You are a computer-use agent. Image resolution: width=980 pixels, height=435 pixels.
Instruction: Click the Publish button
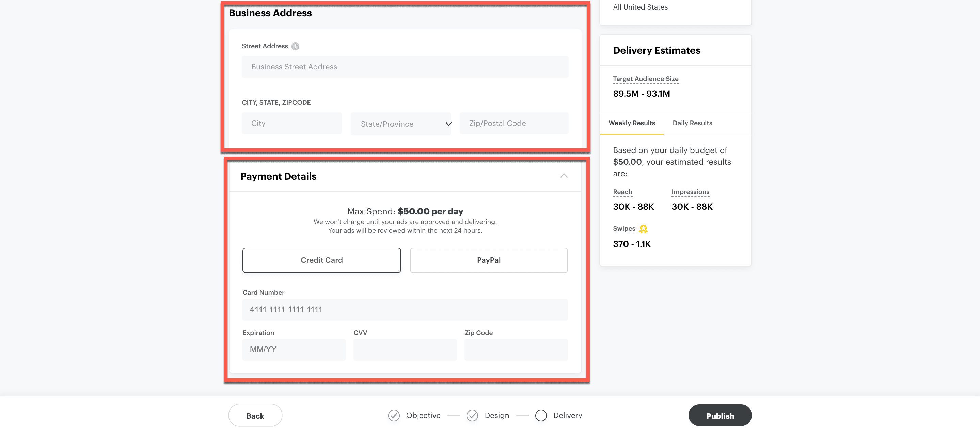point(720,415)
